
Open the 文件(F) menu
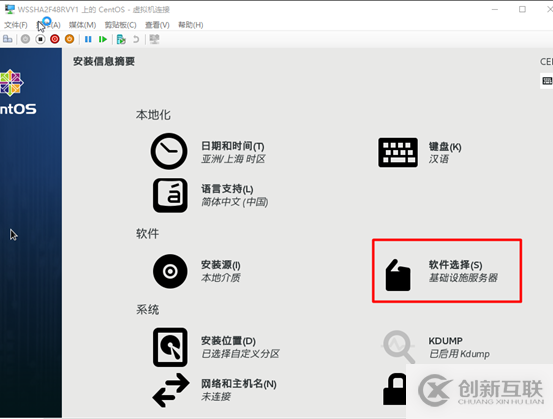[x=16, y=25]
